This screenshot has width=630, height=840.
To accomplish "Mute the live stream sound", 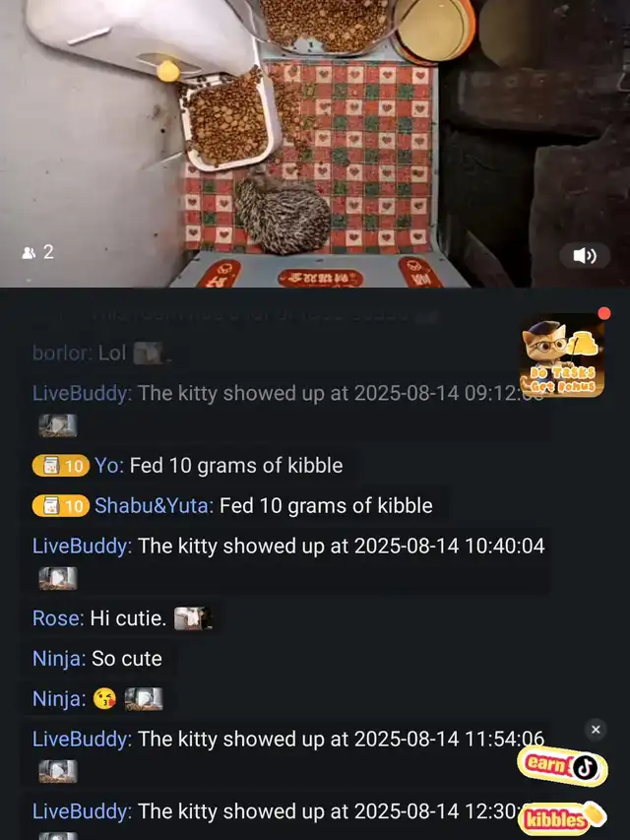I will tap(585, 255).
